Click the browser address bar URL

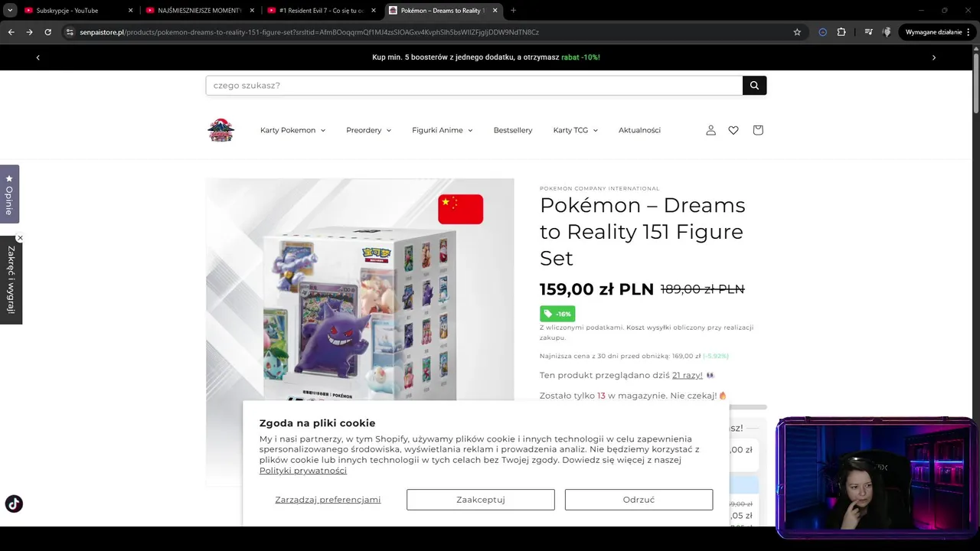(x=309, y=32)
